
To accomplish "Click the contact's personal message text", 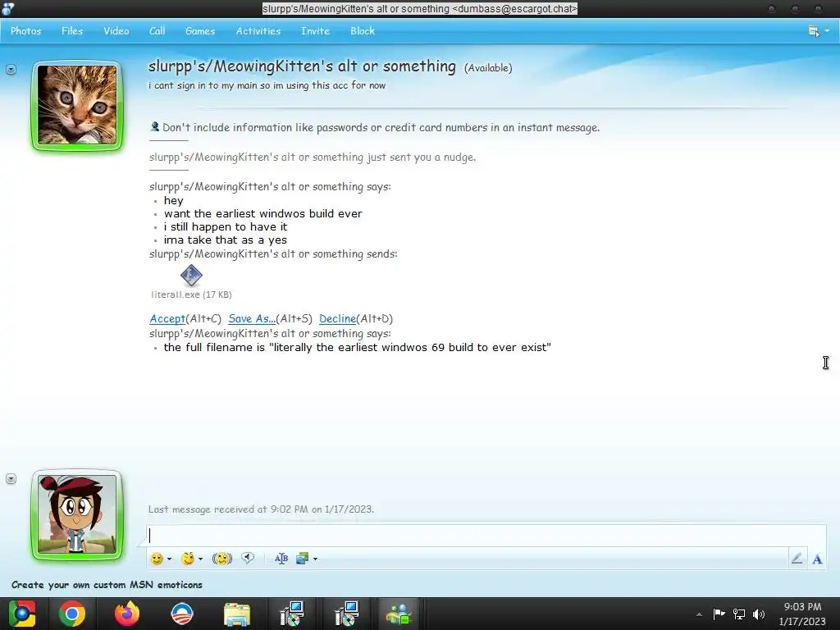I will 267,85.
